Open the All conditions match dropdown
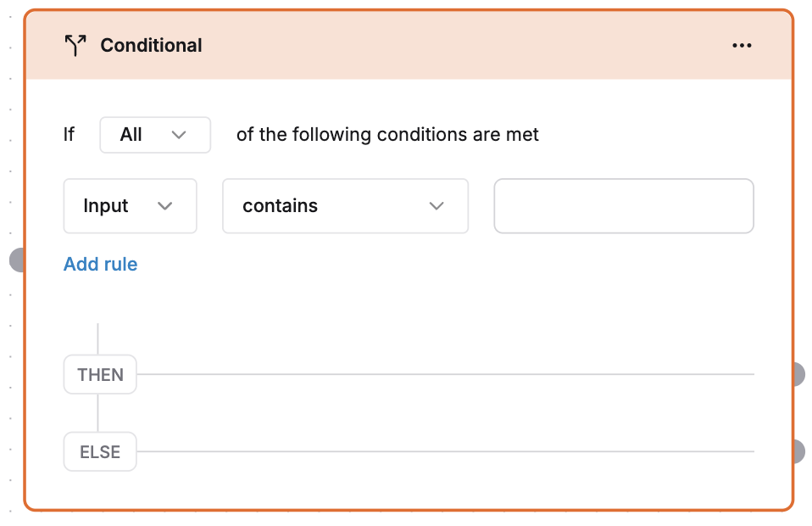Viewport: 812px width, 526px height. click(x=155, y=135)
